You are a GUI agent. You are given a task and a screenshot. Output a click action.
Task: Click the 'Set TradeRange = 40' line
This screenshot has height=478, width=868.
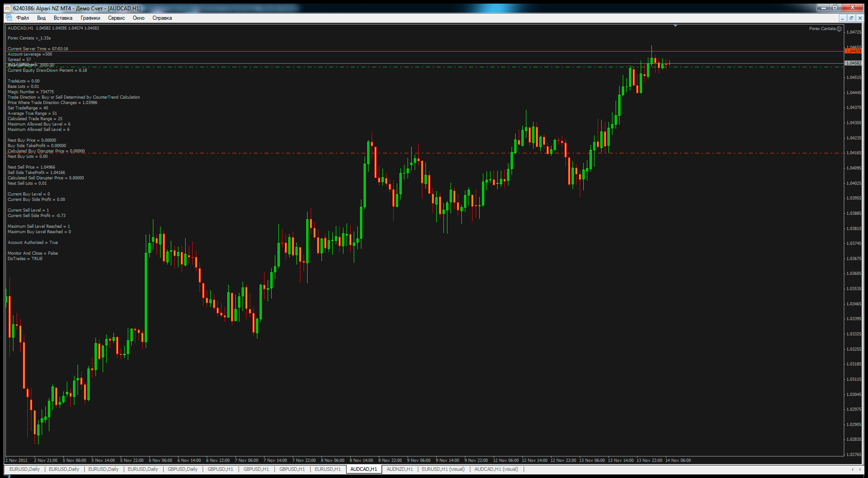coord(28,108)
